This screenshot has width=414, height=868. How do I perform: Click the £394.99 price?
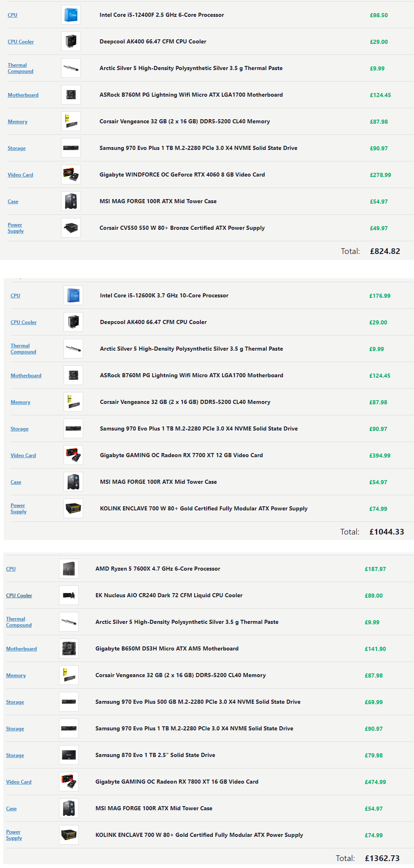(380, 456)
